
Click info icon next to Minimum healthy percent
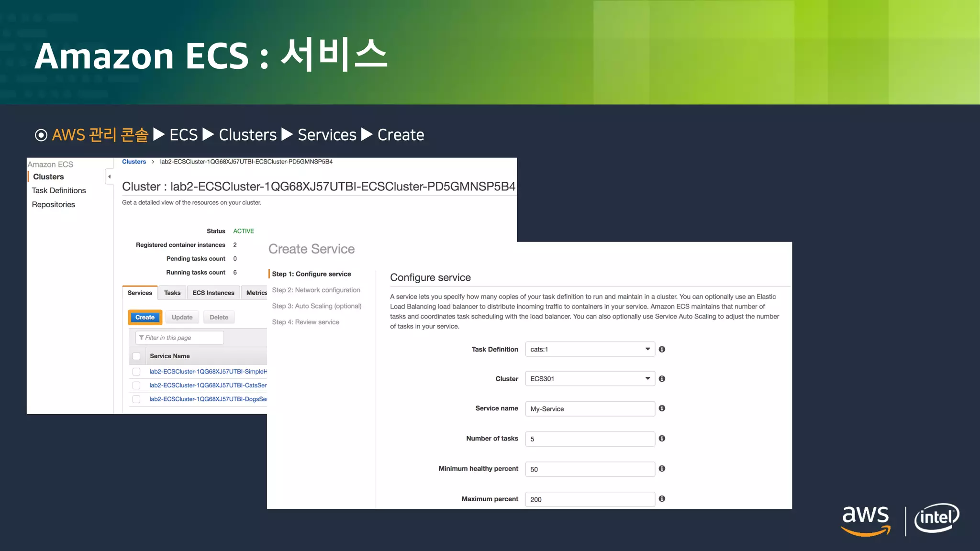pos(662,468)
